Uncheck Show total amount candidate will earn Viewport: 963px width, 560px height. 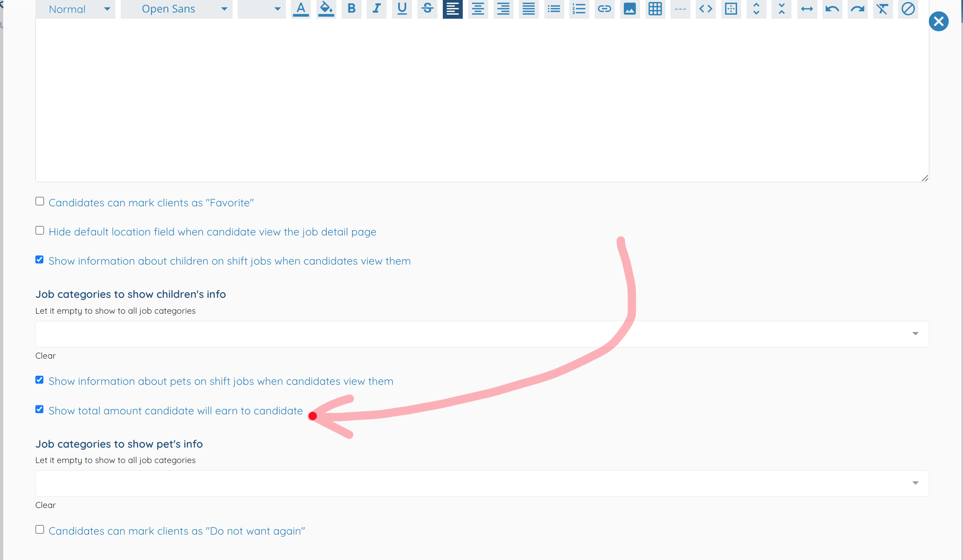click(40, 409)
